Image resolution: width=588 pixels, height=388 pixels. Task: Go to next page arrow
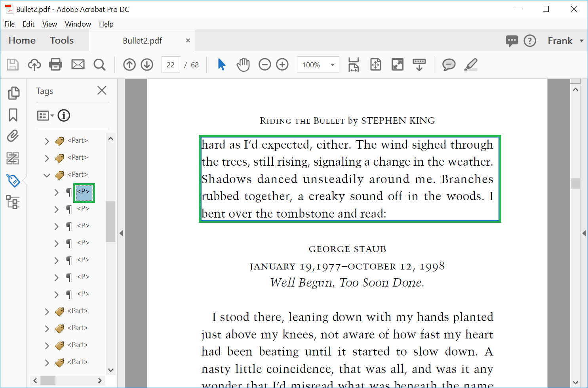(x=147, y=65)
